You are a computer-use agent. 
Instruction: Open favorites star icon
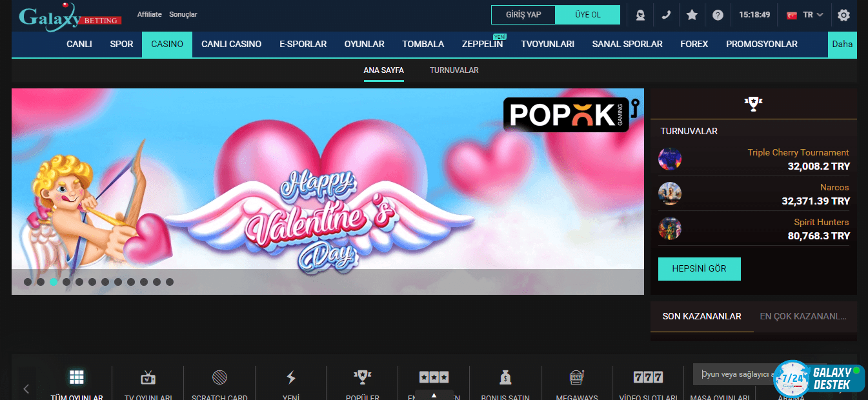(692, 15)
